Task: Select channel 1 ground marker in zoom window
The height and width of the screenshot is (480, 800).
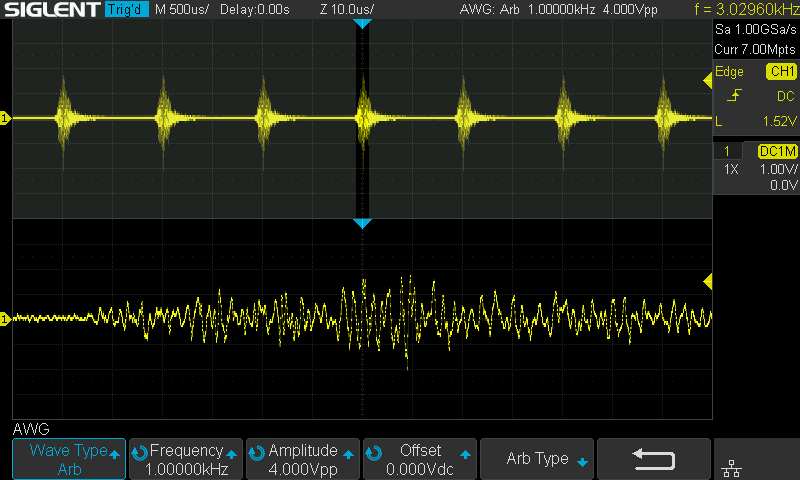Action: tap(5, 319)
